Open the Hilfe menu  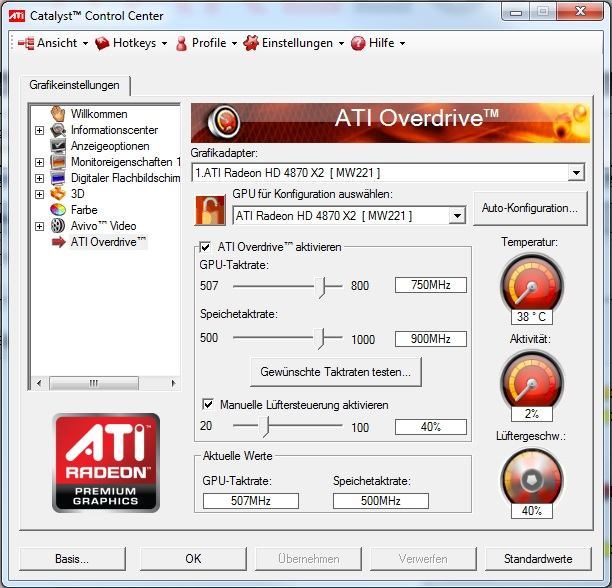[378, 43]
